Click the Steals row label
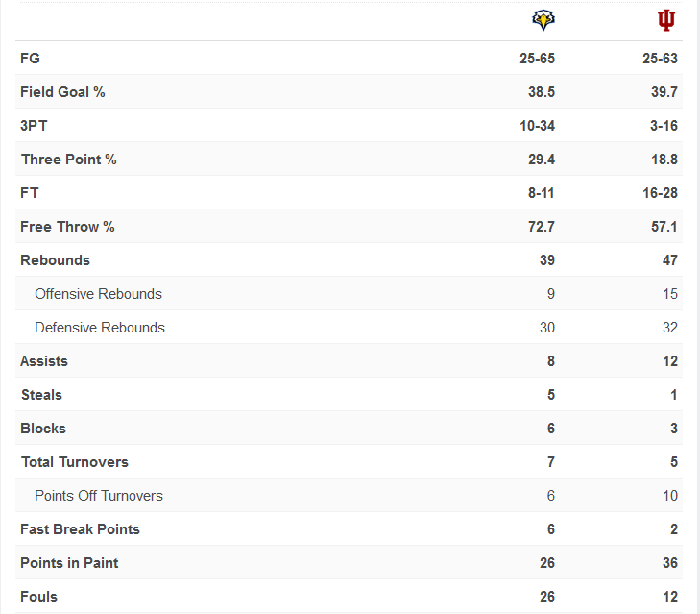700x614 pixels. (x=41, y=395)
